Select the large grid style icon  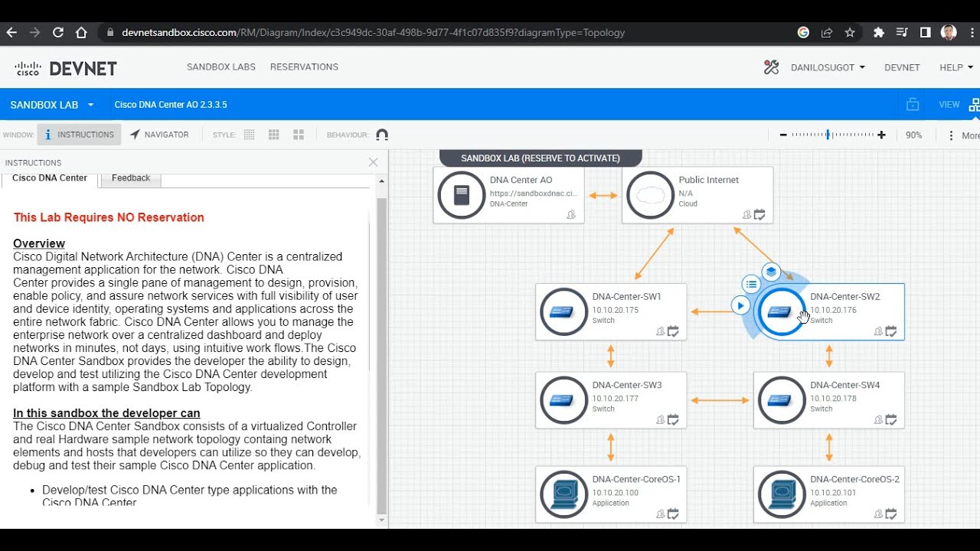(299, 135)
